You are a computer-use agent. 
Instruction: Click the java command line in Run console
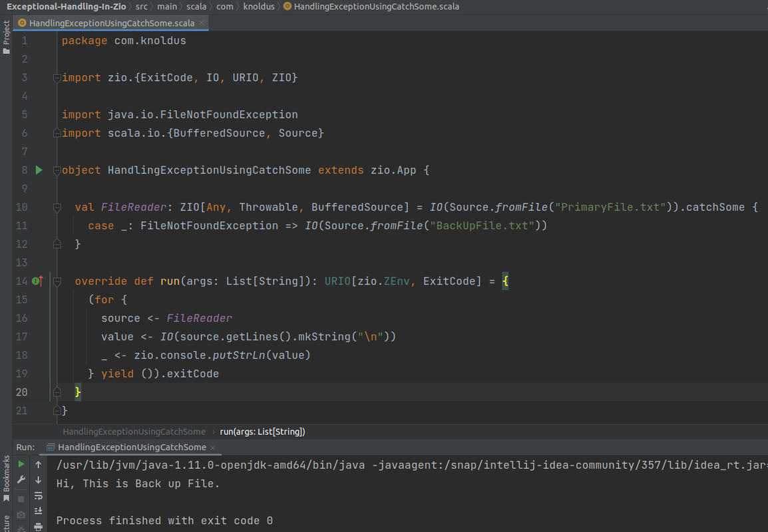tap(412, 465)
